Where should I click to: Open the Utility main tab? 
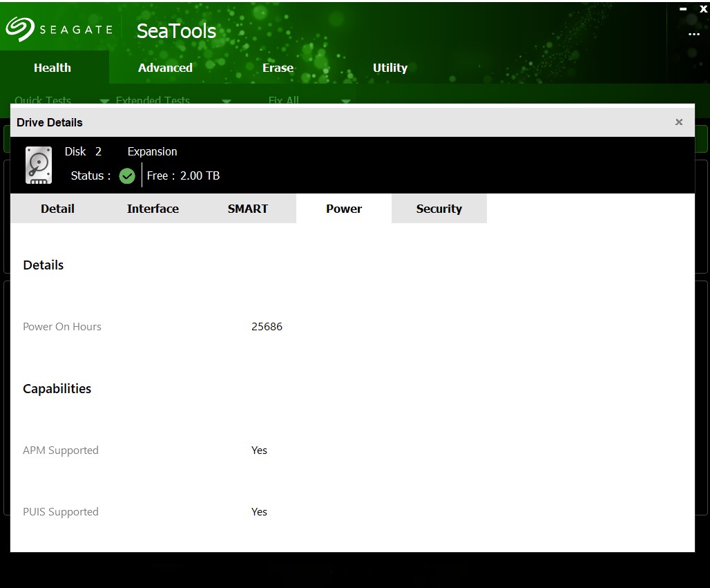pyautogui.click(x=390, y=68)
